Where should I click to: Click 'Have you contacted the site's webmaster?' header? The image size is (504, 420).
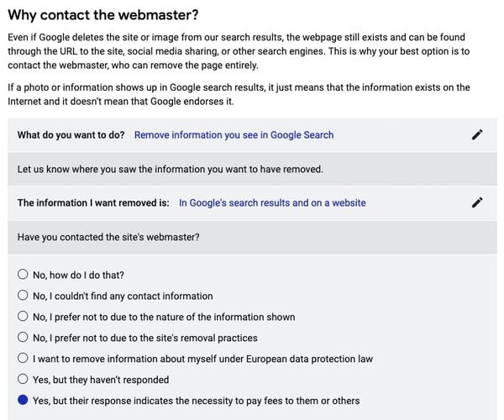[108, 237]
